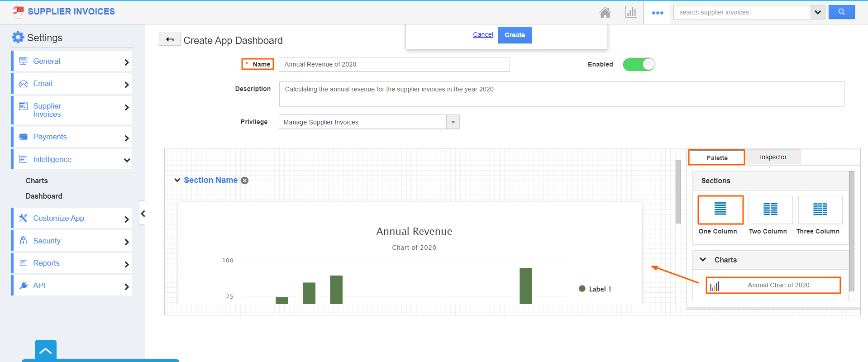Click the SUPPLIER INVOICES app title
The height and width of the screenshot is (362, 868).
(72, 11)
